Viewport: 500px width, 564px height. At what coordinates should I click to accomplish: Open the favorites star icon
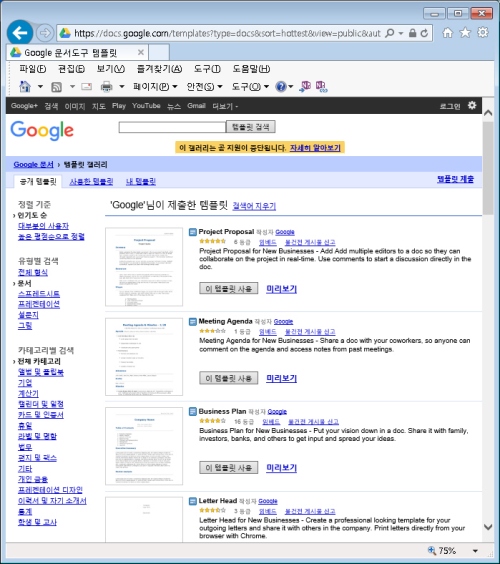pyautogui.click(x=465, y=33)
